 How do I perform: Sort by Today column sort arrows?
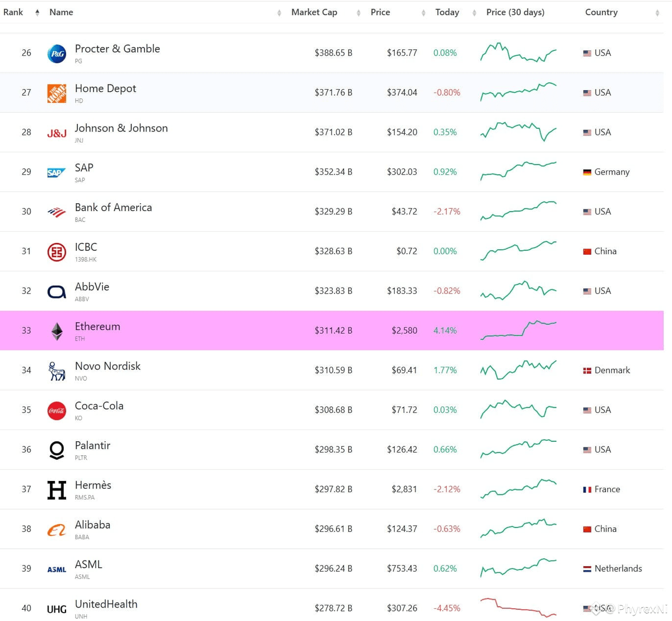[474, 13]
